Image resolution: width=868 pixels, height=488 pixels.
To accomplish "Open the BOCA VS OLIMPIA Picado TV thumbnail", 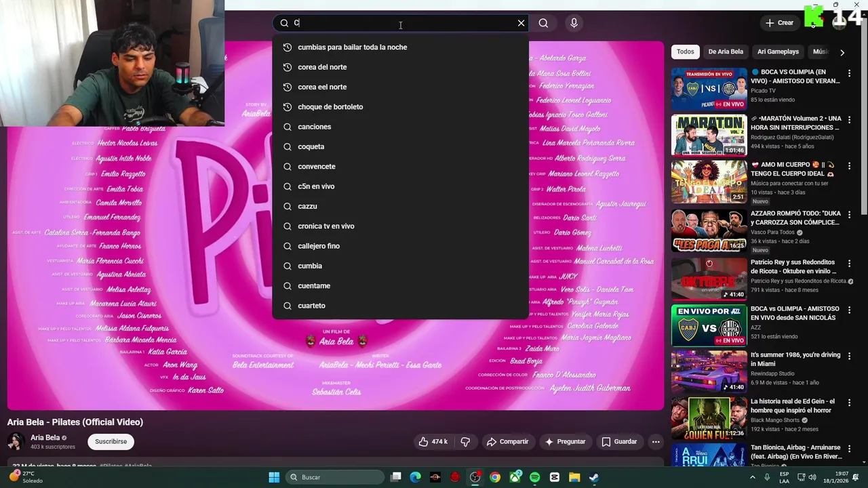I will [x=709, y=89].
